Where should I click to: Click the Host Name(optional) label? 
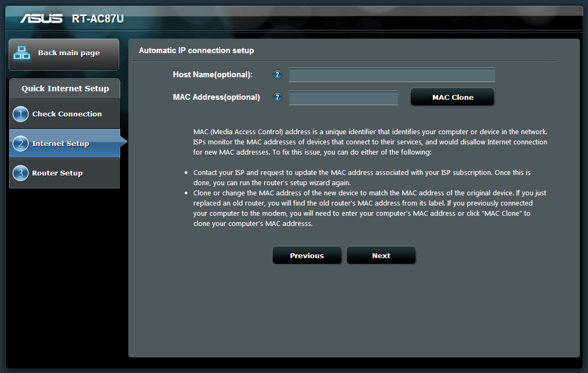click(213, 75)
